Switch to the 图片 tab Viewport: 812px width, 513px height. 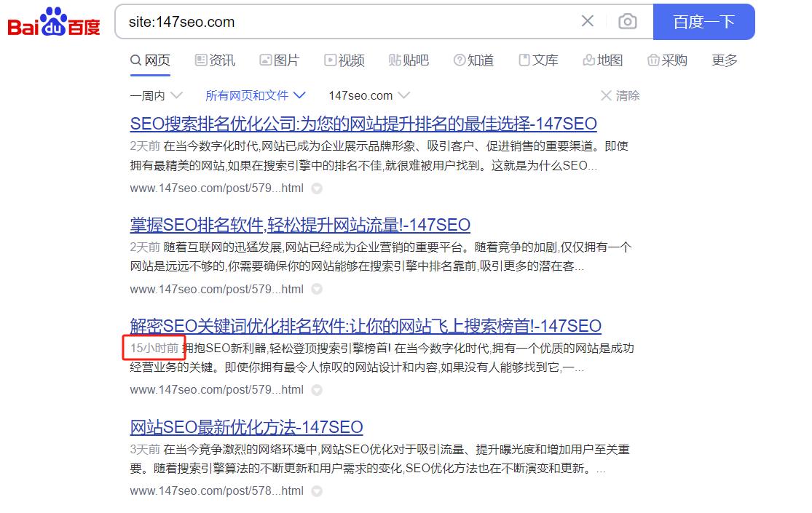tap(280, 60)
